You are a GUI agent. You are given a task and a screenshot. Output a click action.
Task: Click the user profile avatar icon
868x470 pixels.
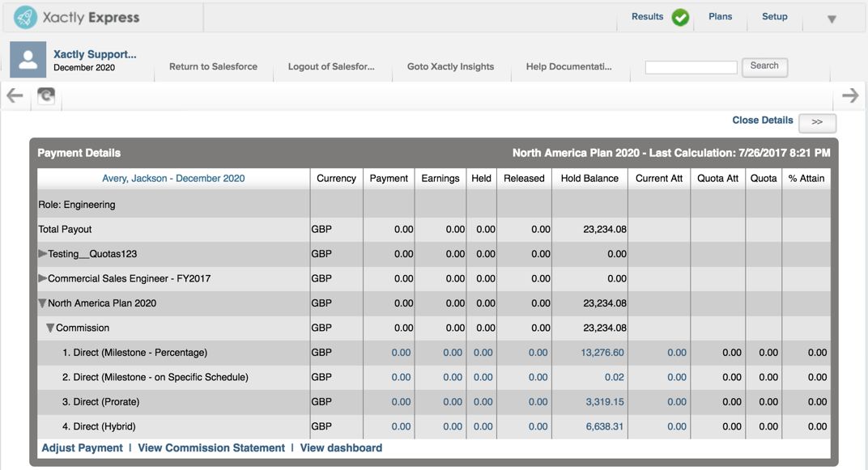pyautogui.click(x=28, y=59)
